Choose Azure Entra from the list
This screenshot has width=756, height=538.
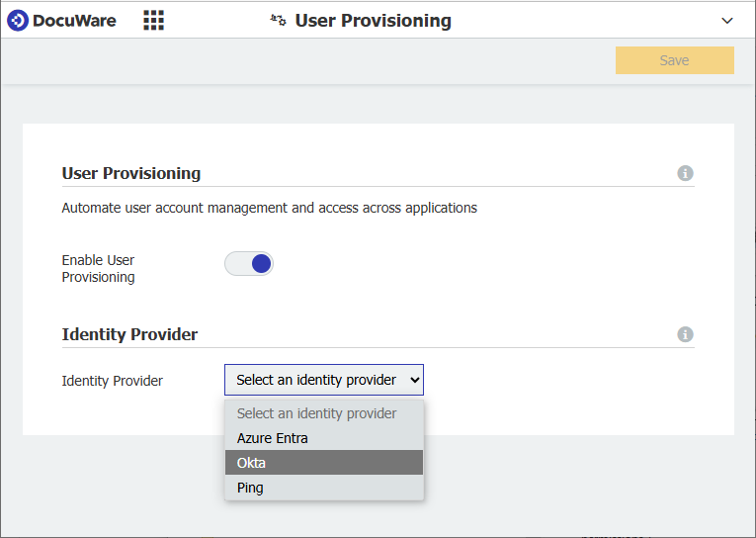tap(273, 438)
